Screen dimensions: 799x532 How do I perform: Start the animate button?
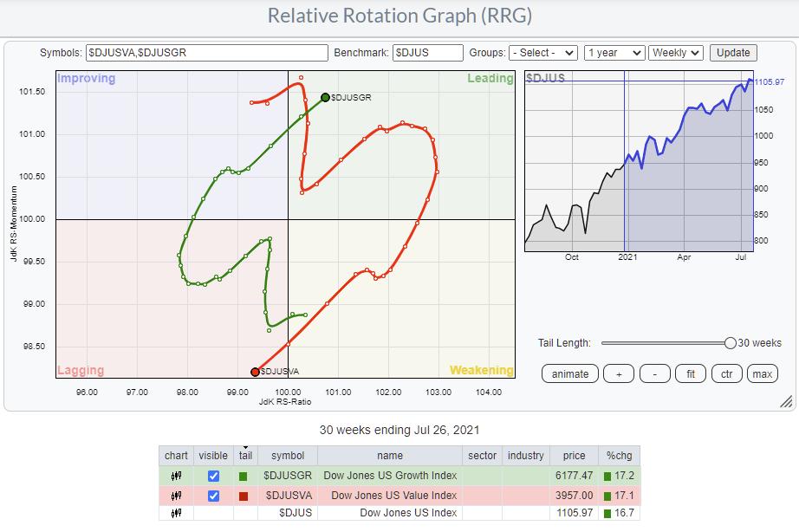570,373
